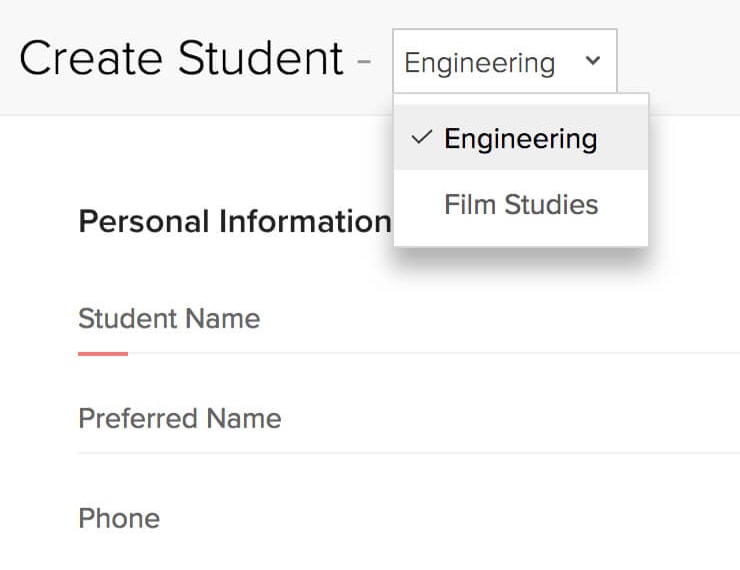Click the dash separator after Create Student
740x570 pixels.
(364, 60)
